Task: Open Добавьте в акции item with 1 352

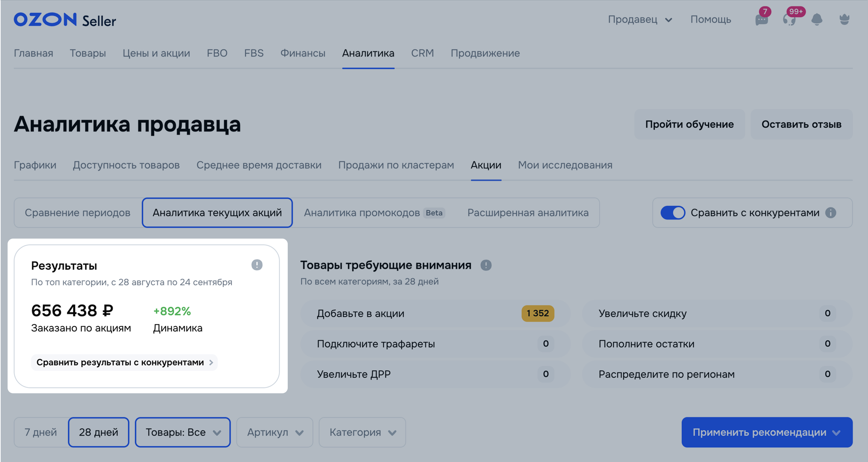Action: click(435, 313)
